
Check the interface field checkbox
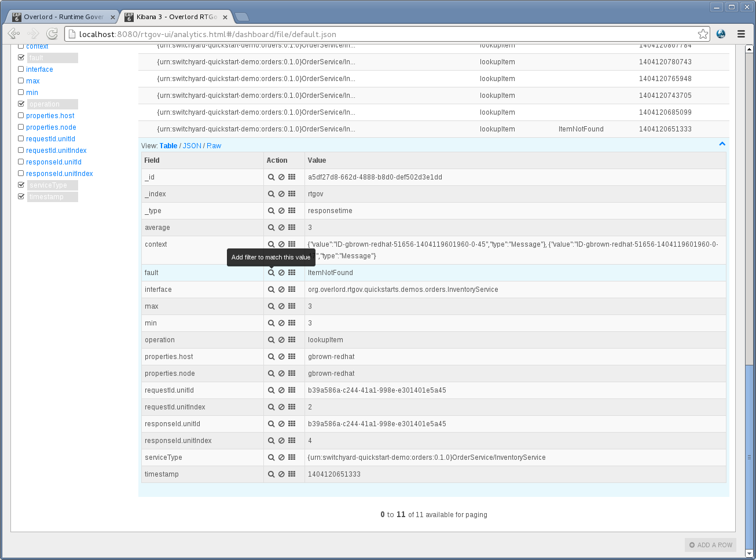pyautogui.click(x=21, y=69)
